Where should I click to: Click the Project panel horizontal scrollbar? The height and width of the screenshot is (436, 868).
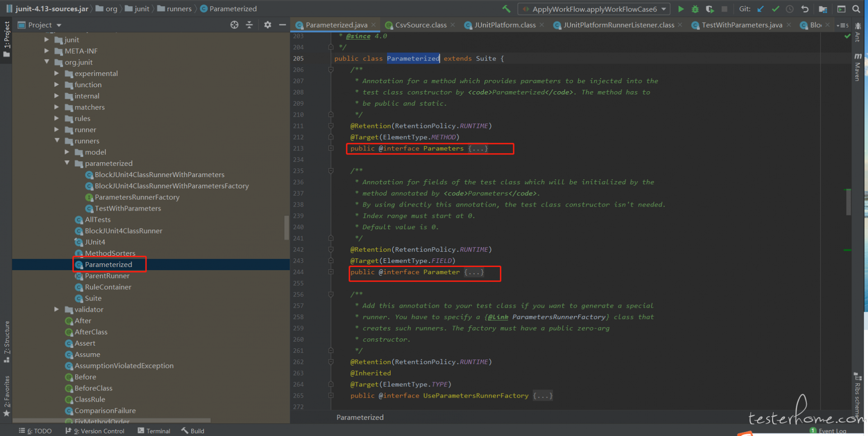click(111, 420)
